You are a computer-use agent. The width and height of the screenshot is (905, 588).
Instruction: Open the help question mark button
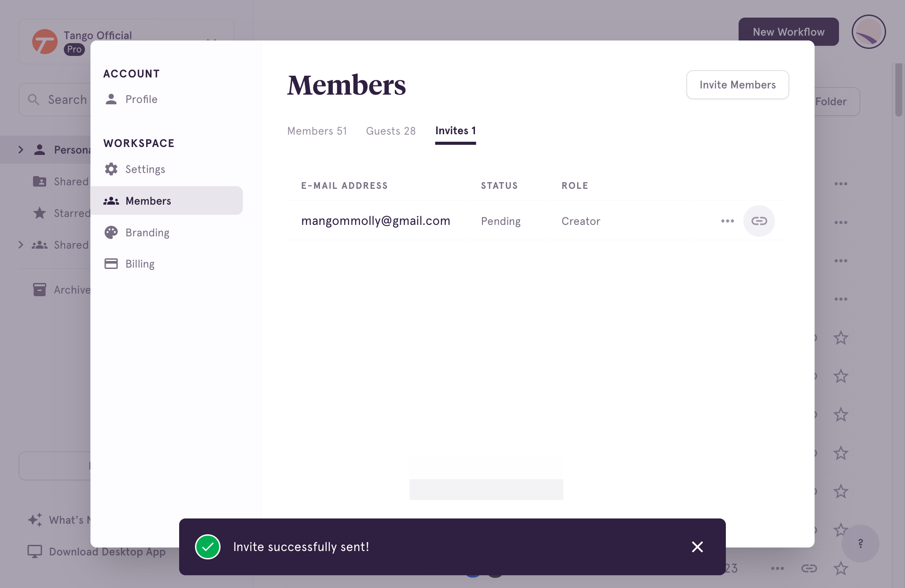(860, 543)
